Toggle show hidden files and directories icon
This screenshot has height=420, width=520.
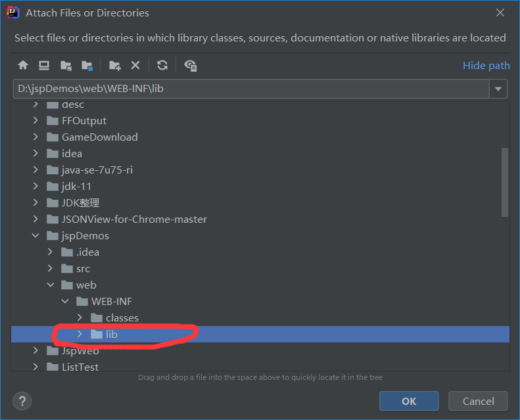(191, 66)
